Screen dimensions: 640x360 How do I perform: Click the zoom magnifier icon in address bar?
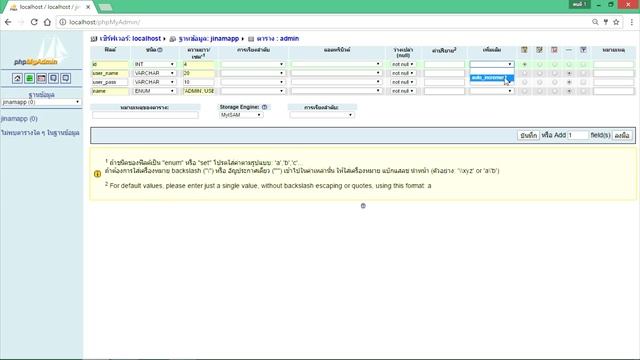(595, 22)
